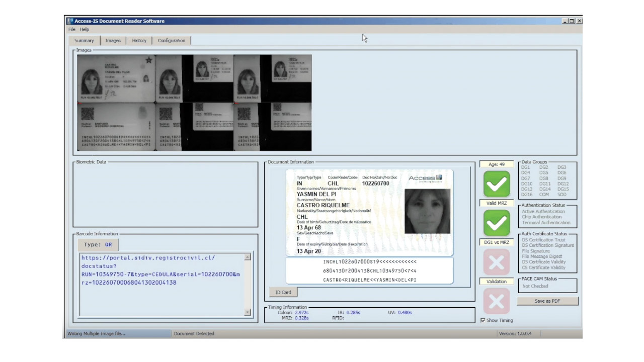Click the red X icon below Validation label
Image resolution: width=644 pixels, height=362 pixels.
pyautogui.click(x=496, y=301)
